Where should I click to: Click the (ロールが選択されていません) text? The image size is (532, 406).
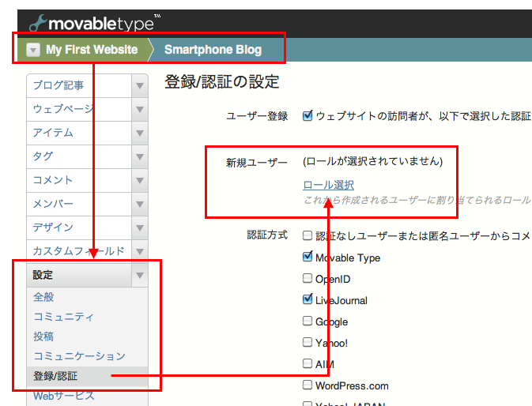coord(373,161)
